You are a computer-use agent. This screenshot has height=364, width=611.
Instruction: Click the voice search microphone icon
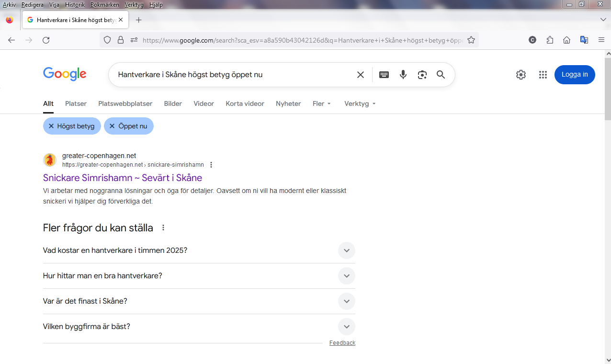tap(403, 75)
